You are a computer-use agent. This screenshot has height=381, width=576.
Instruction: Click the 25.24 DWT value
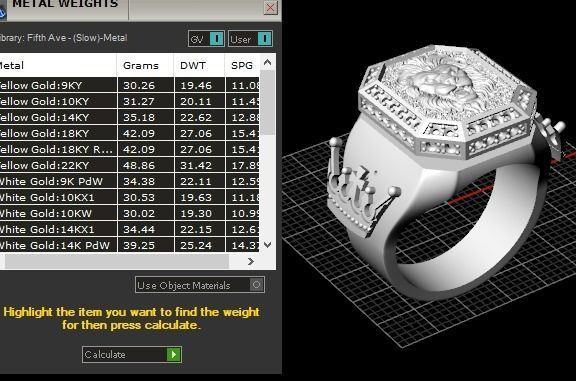tap(196, 245)
